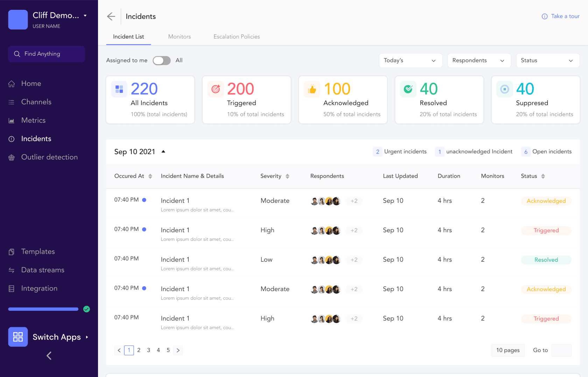588x377 pixels.
Task: Collapse the sidebar with the bottom chevron
Action: 49,356
